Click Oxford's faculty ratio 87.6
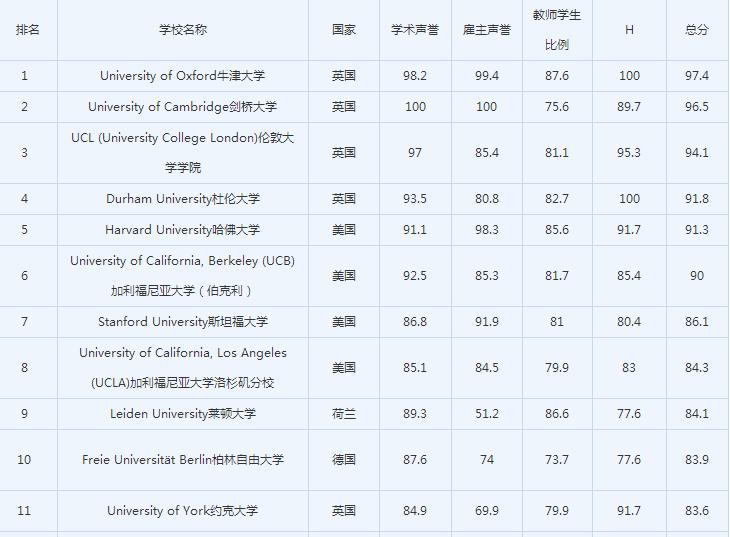This screenshot has height=537, width=730. point(557,76)
